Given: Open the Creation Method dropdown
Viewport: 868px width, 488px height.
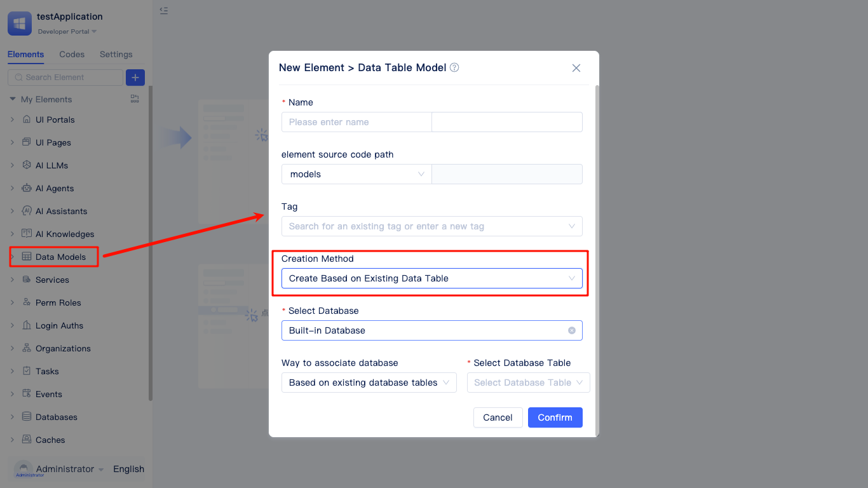Looking at the screenshot, I should tap(432, 278).
